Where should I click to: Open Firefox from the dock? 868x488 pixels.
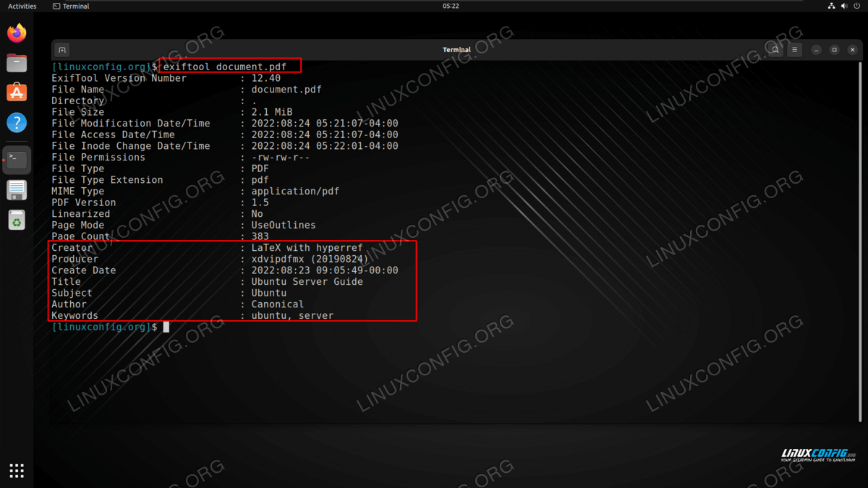17,33
